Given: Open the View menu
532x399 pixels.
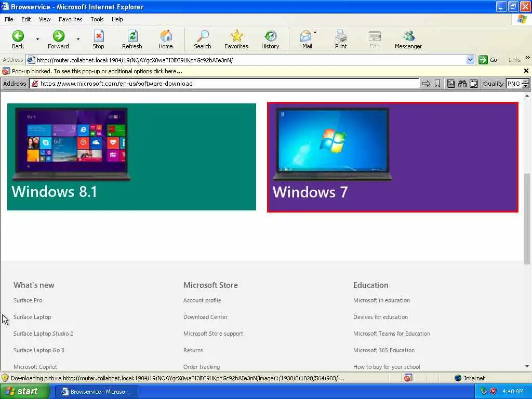Looking at the screenshot, I should coord(45,19).
